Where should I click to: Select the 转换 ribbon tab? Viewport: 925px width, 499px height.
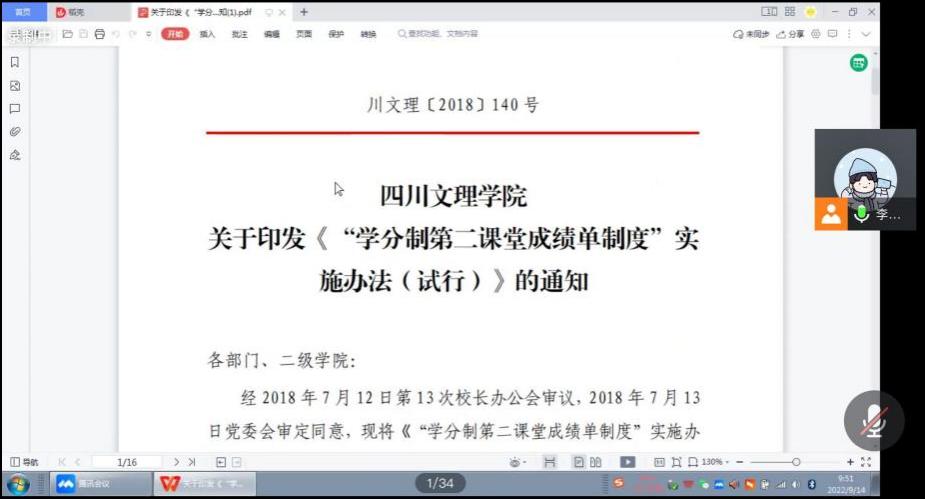coord(368,34)
